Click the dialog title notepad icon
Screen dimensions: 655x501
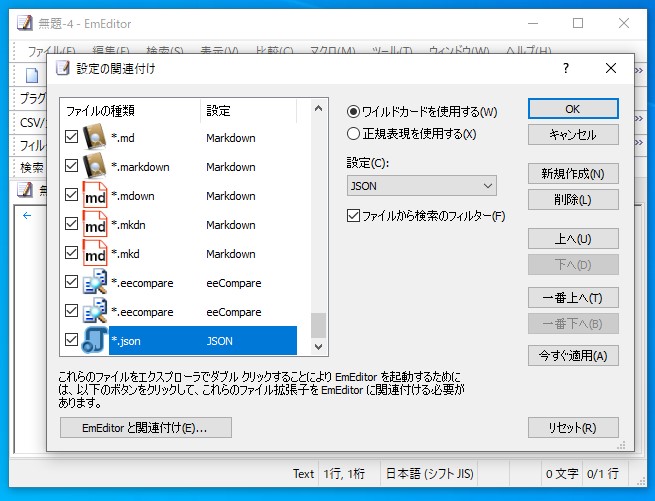(x=63, y=68)
